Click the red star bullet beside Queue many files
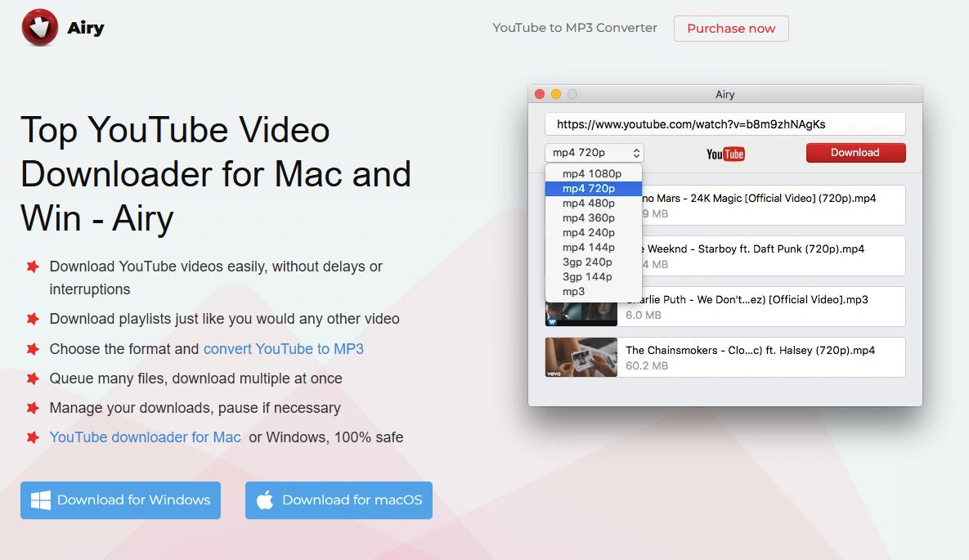The image size is (969, 560). [33, 379]
